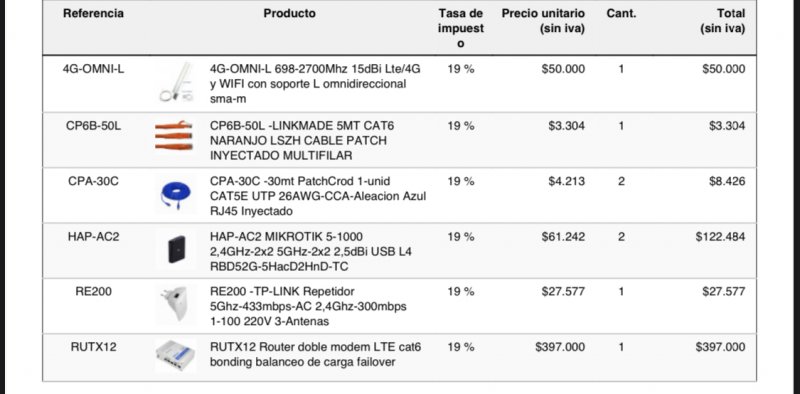The image size is (800, 394).
Task: Click the black HAP-AC2 MikroTik router image
Action: pyautogui.click(x=177, y=250)
